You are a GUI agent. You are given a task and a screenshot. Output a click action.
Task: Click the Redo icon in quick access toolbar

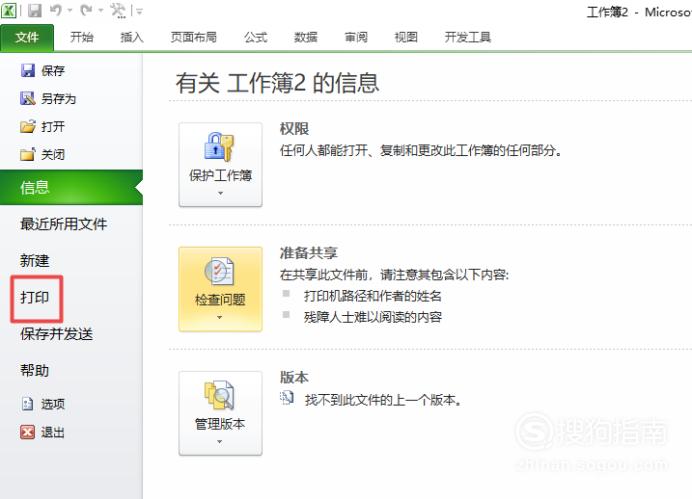click(86, 10)
